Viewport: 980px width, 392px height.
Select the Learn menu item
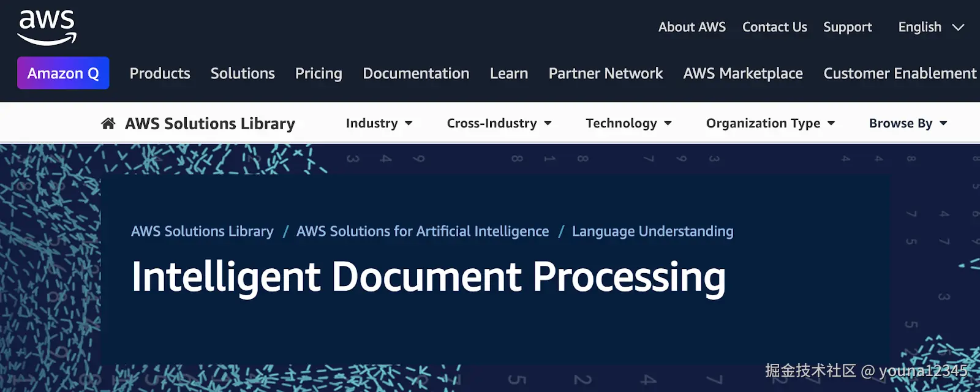pos(509,73)
